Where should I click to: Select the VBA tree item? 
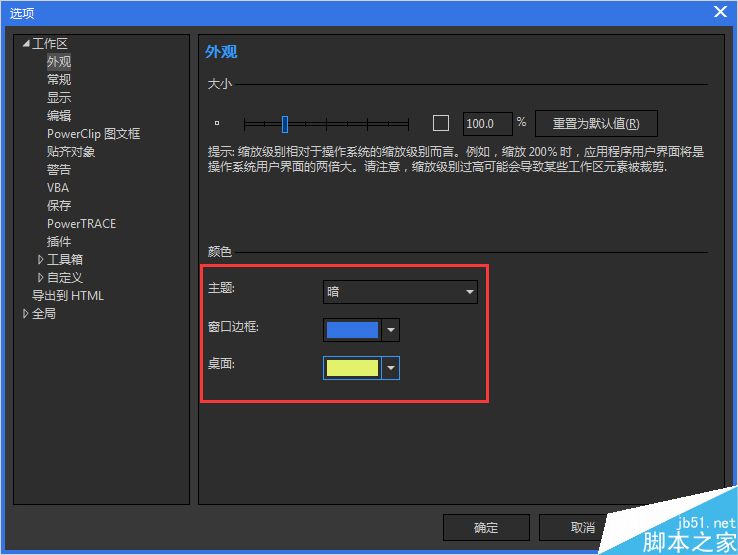pos(58,187)
